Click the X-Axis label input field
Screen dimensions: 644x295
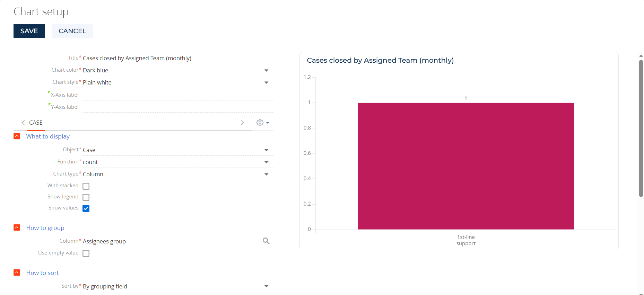point(178,95)
